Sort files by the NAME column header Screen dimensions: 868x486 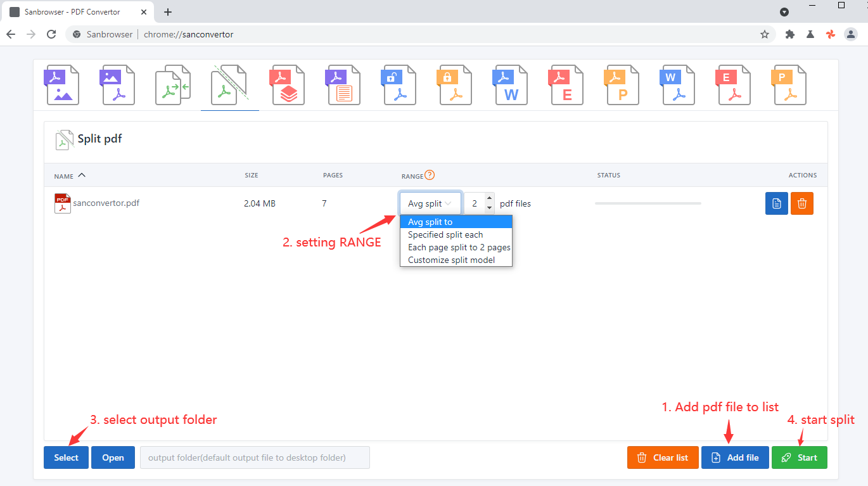click(x=68, y=176)
